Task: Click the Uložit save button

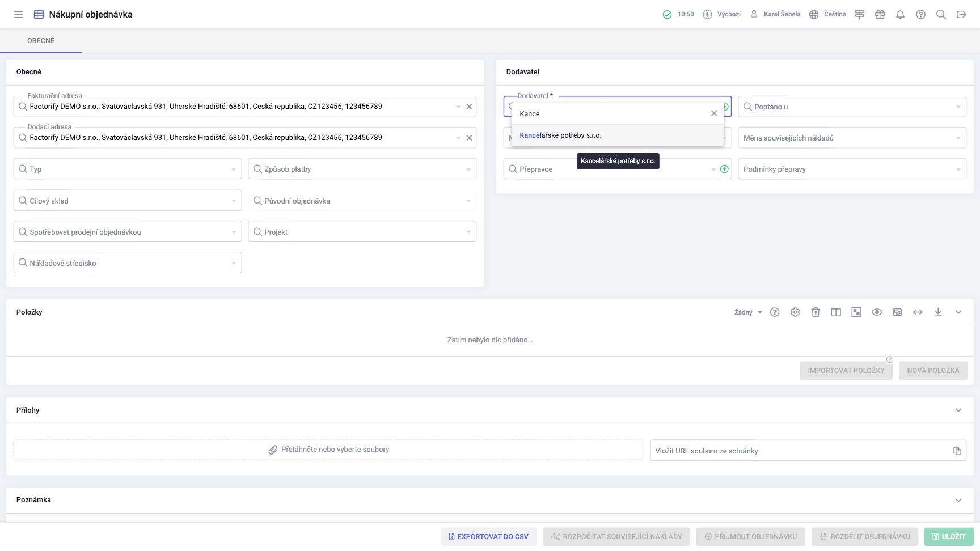Action: (949, 536)
